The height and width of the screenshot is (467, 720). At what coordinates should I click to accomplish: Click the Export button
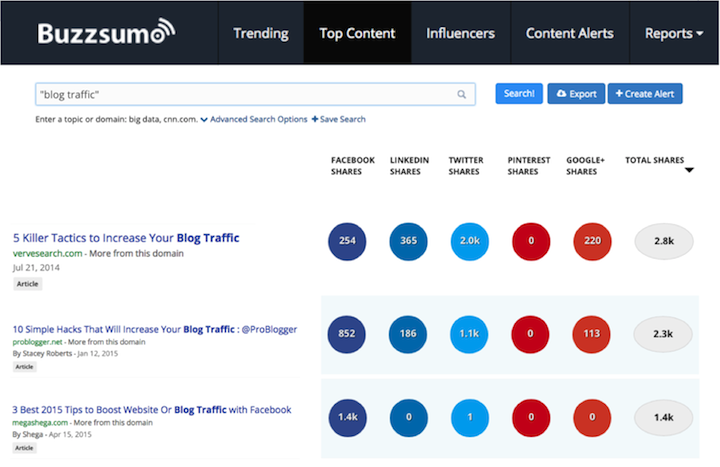576,94
